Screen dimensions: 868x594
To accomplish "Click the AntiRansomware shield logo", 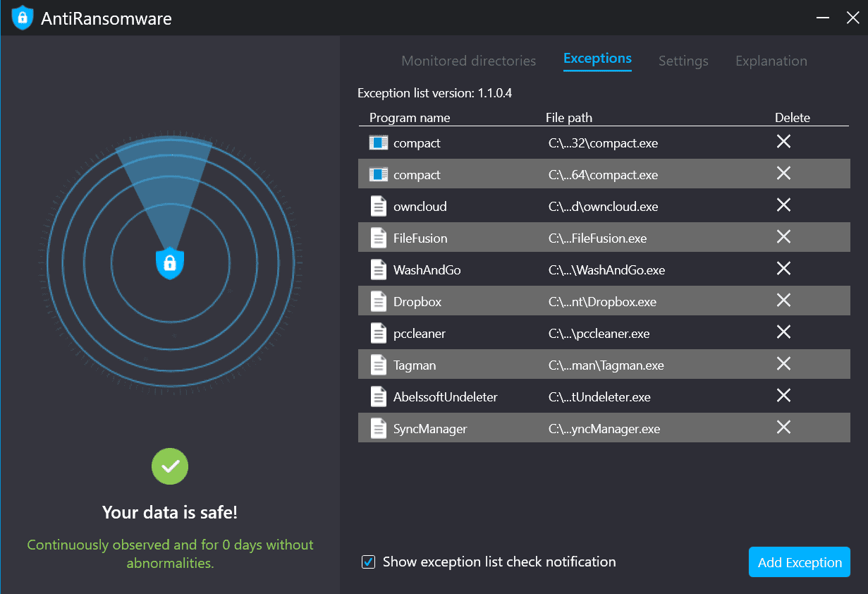I will [23, 18].
